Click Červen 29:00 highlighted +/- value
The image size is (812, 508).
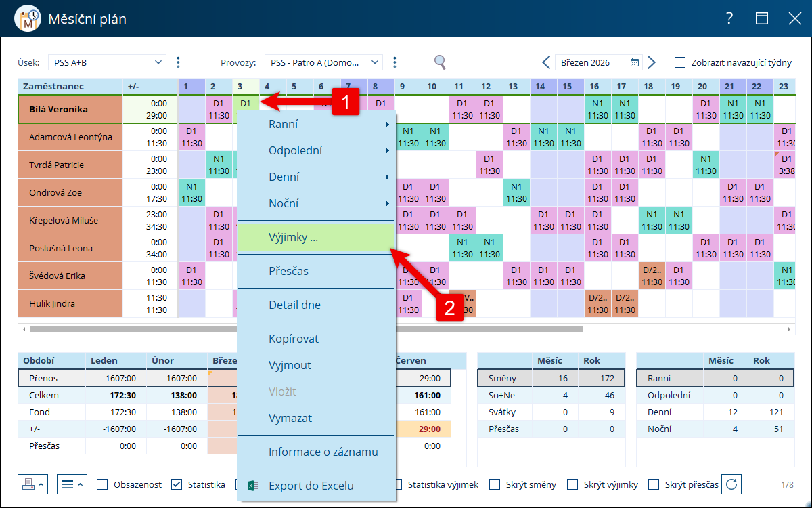click(x=422, y=429)
